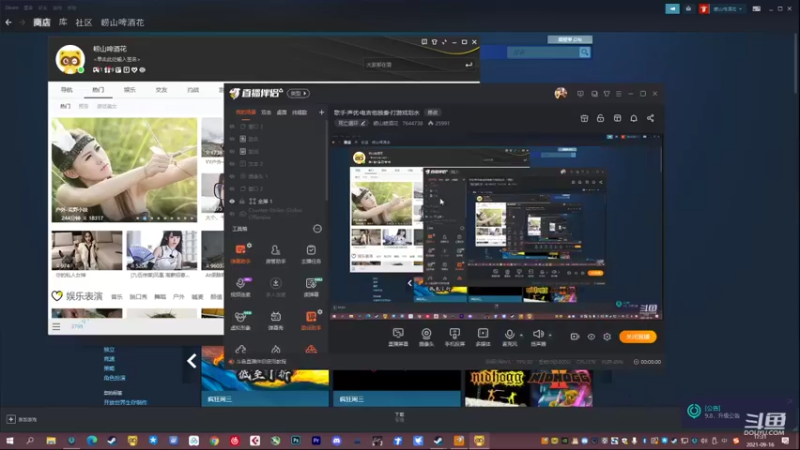Screen dimensions: 800x450
Task: Open the 弹幕秀 danmaku show tool
Action: coord(276,320)
